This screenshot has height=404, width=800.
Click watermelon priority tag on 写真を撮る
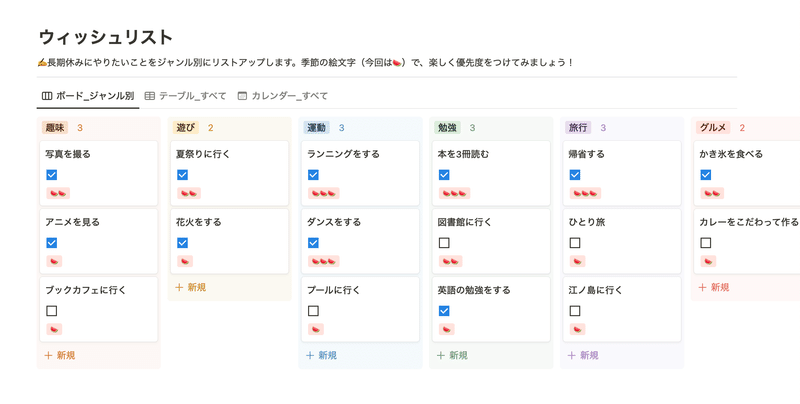click(58, 193)
